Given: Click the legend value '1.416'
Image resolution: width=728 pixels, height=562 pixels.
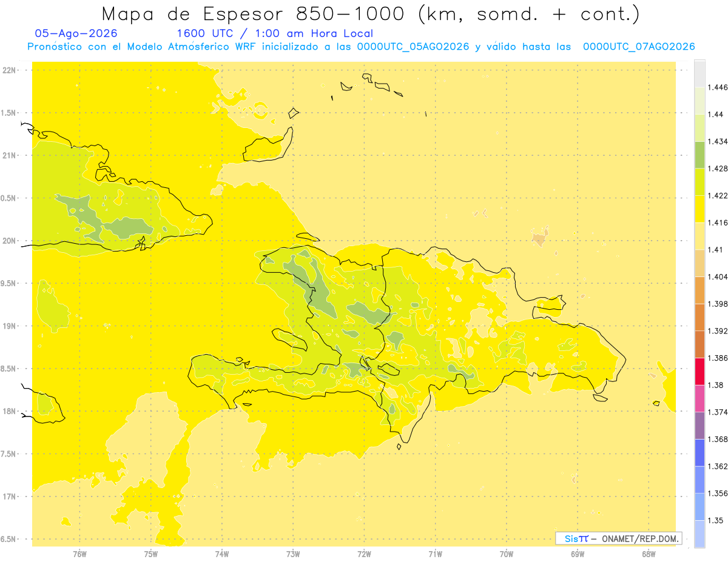Looking at the screenshot, I should (x=718, y=222).
